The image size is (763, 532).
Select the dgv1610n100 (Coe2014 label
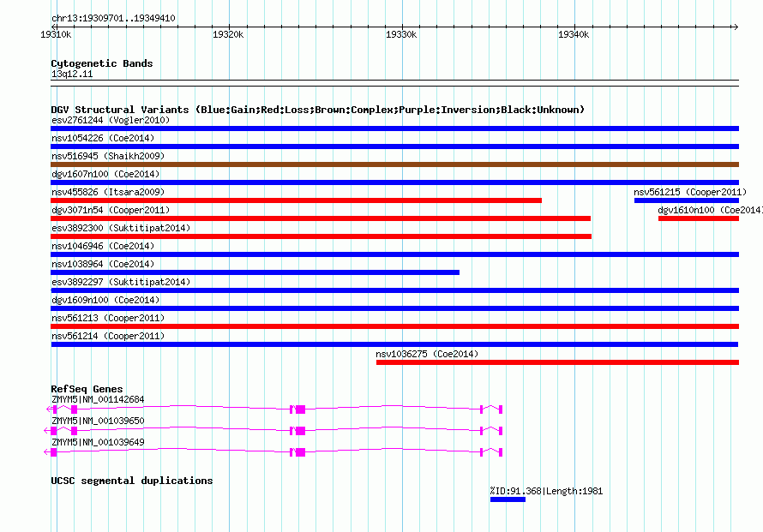coord(710,210)
